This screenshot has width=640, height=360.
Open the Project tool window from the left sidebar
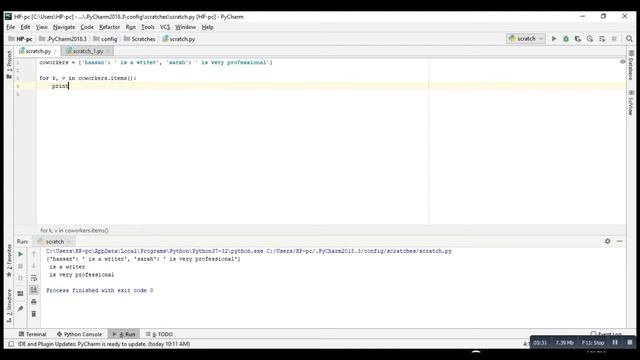(x=9, y=64)
